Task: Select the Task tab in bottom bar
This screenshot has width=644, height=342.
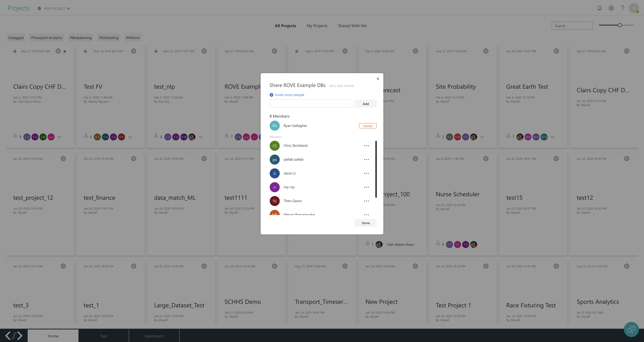Action: (x=104, y=336)
